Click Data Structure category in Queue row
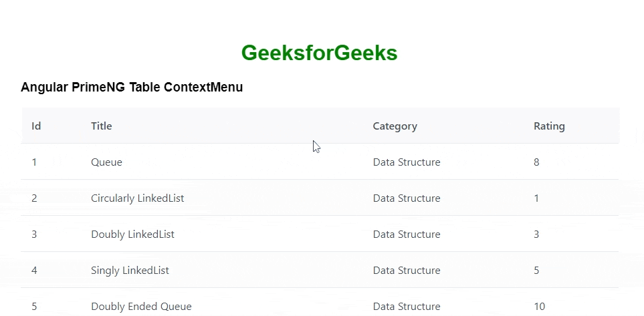The width and height of the screenshot is (644, 316). click(x=407, y=162)
